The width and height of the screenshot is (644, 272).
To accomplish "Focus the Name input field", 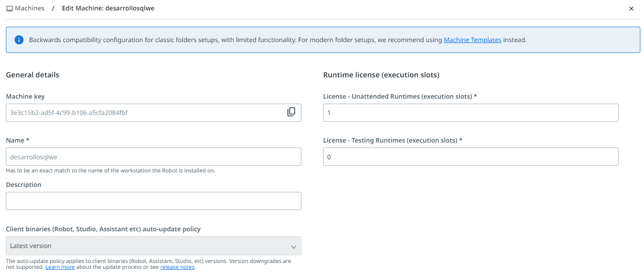I will 153,157.
